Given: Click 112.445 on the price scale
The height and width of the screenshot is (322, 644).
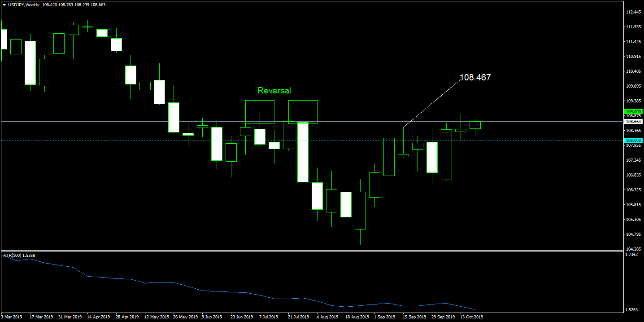Looking at the screenshot, I should pos(633,12).
